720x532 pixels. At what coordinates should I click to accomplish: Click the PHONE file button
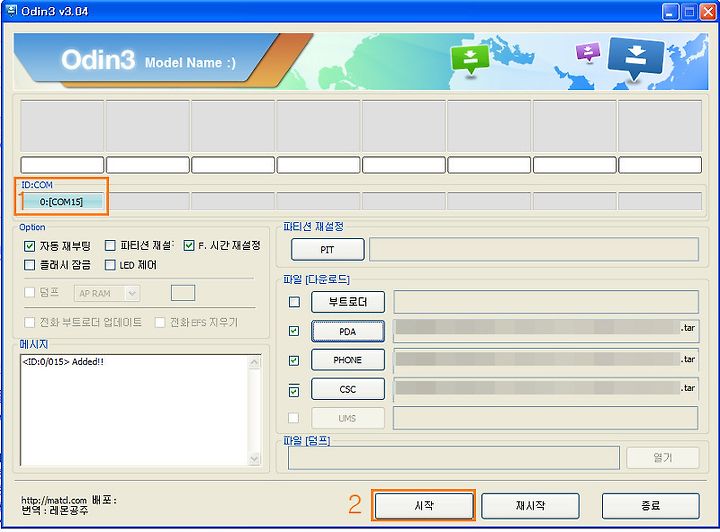348,360
